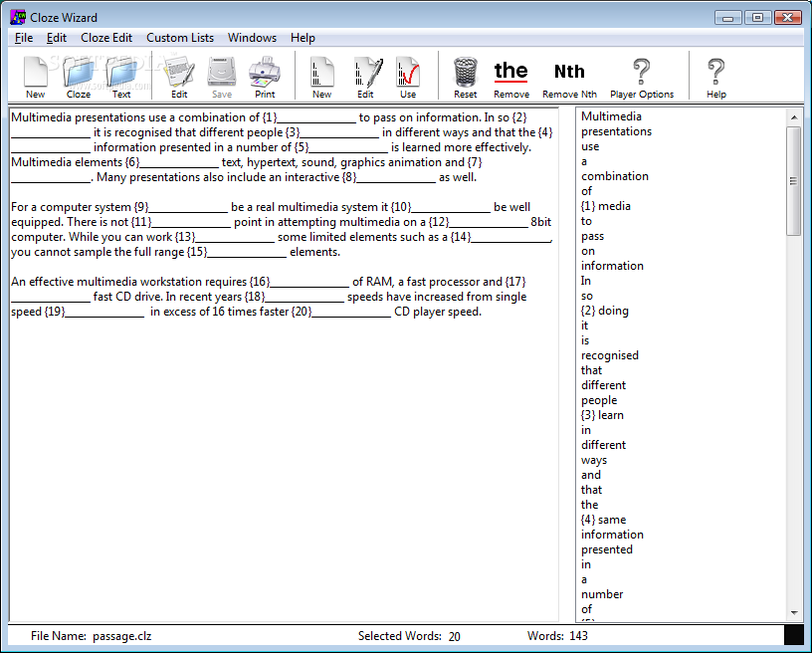Viewport: 812px width, 653px height.
Task: Click 'presented' in the word list
Action: (607, 549)
